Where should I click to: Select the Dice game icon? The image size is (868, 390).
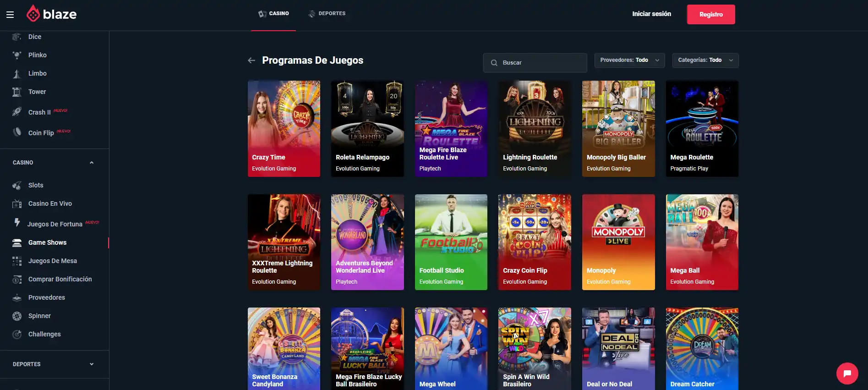tap(17, 37)
